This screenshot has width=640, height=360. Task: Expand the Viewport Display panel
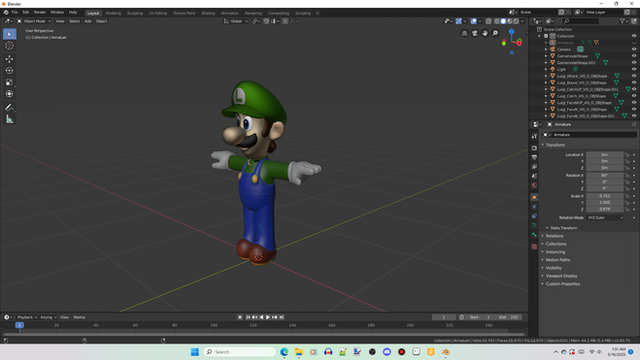pyautogui.click(x=561, y=276)
